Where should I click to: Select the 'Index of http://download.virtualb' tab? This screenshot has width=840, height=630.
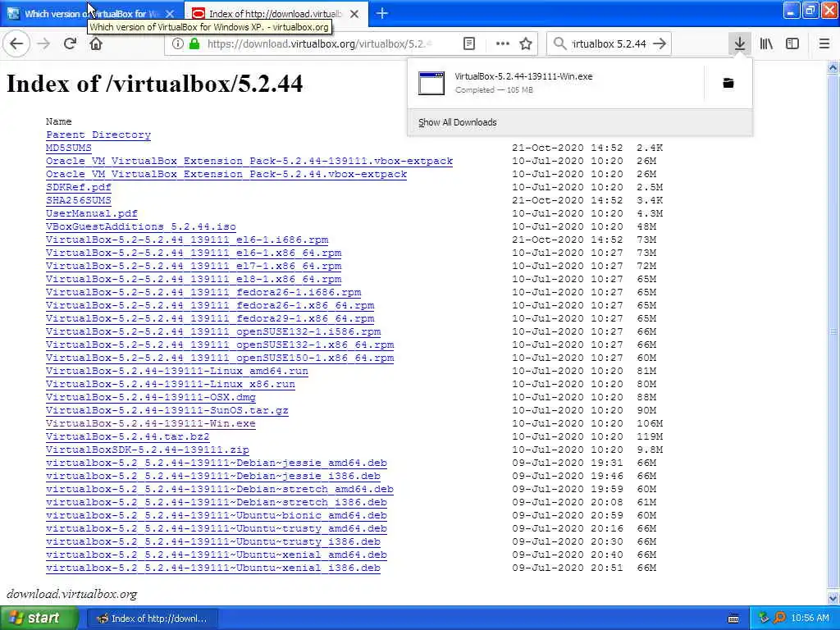point(276,14)
